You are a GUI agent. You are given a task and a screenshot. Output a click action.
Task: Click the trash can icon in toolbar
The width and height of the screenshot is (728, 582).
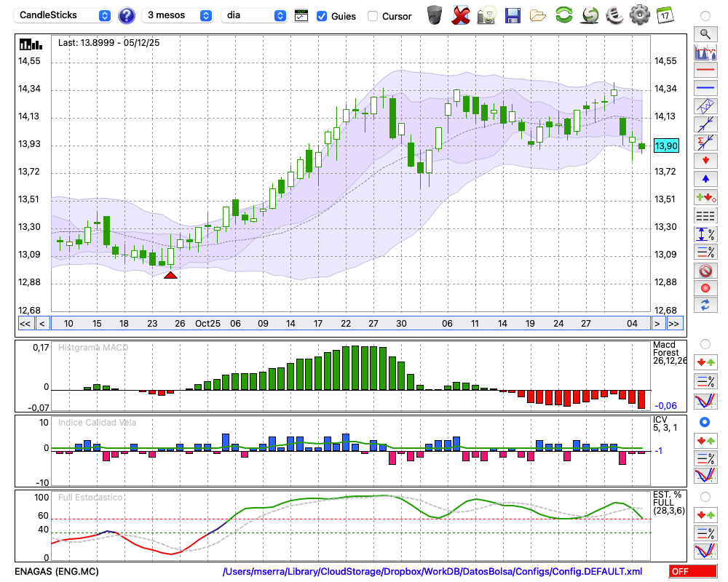point(435,15)
